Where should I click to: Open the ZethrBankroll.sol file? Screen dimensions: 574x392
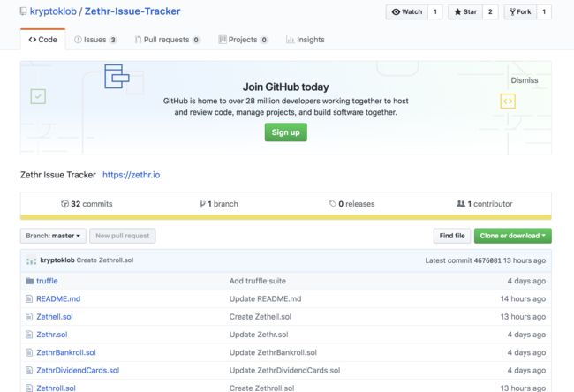tap(66, 352)
